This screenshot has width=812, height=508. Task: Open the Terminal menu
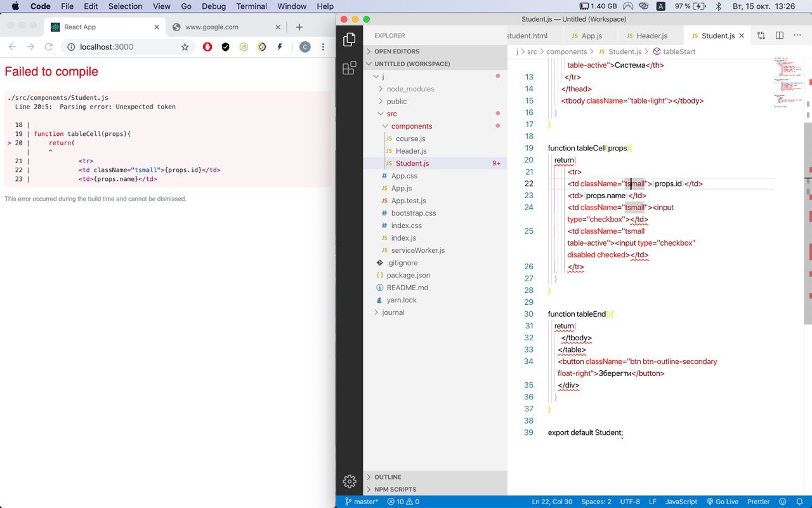pos(251,6)
